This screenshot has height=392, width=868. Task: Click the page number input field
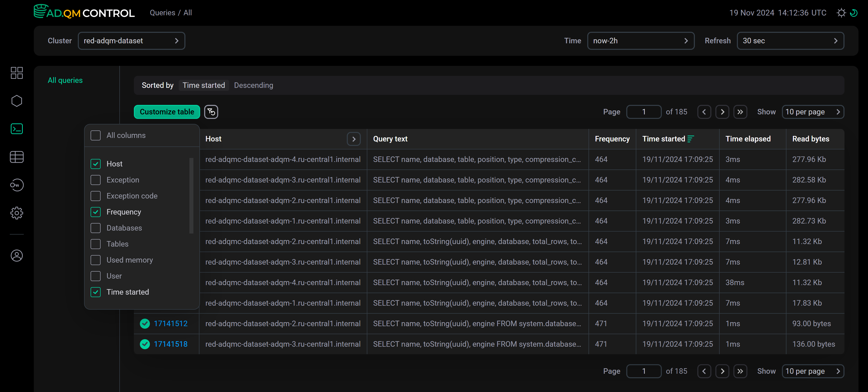point(644,112)
